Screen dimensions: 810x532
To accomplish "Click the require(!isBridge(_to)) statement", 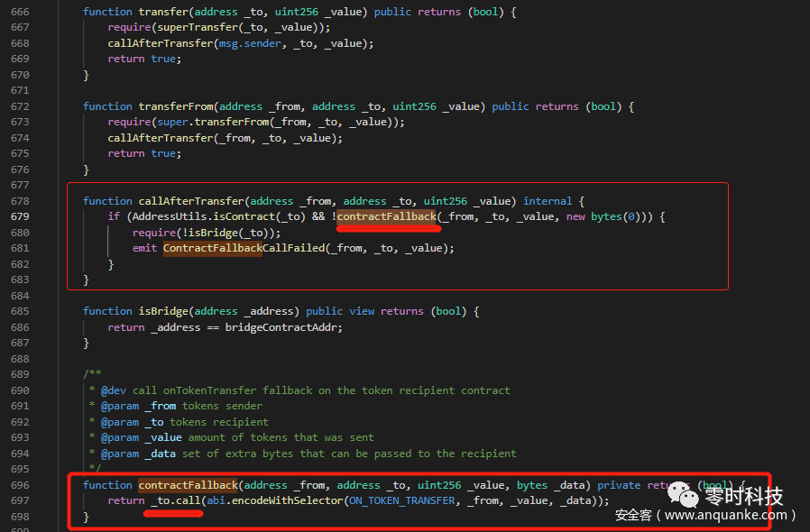I will click(206, 233).
